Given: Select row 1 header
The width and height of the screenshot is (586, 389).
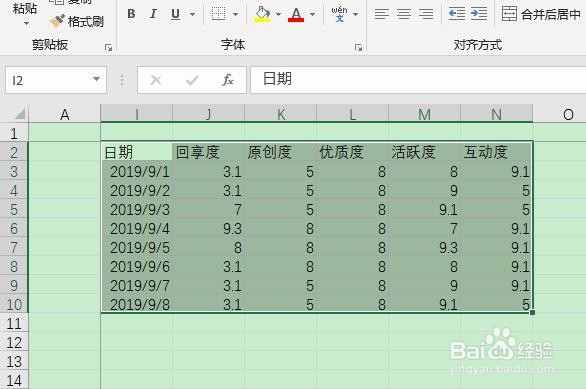Looking at the screenshot, I should pyautogui.click(x=14, y=133).
